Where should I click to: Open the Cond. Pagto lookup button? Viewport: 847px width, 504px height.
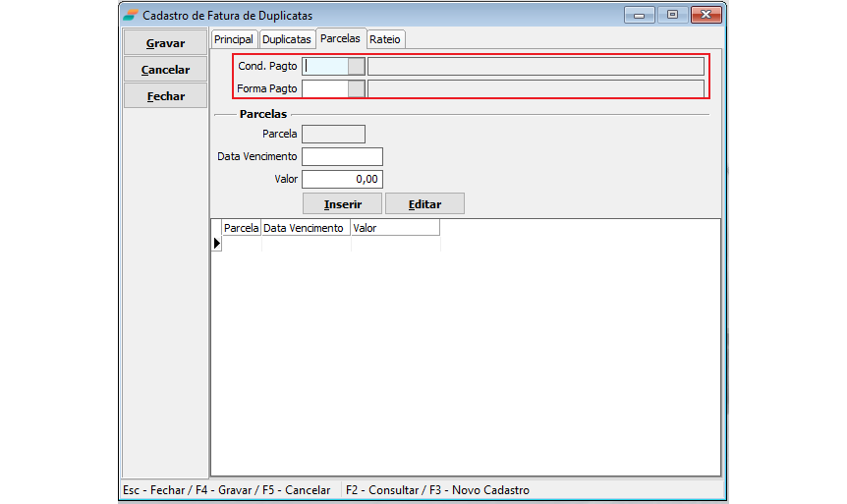coord(357,66)
